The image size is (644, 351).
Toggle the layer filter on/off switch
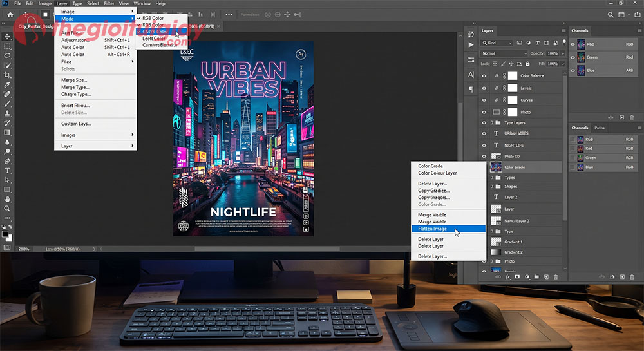pyautogui.click(x=564, y=42)
